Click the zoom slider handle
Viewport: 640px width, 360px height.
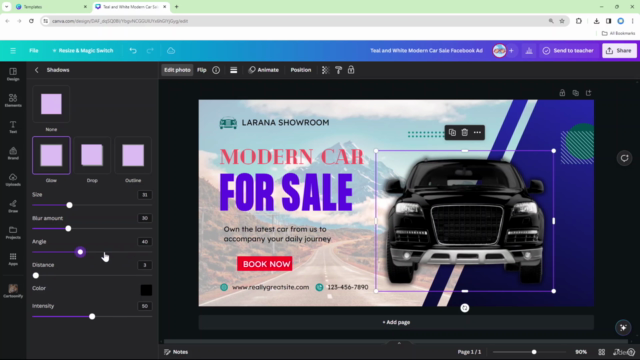point(534,352)
